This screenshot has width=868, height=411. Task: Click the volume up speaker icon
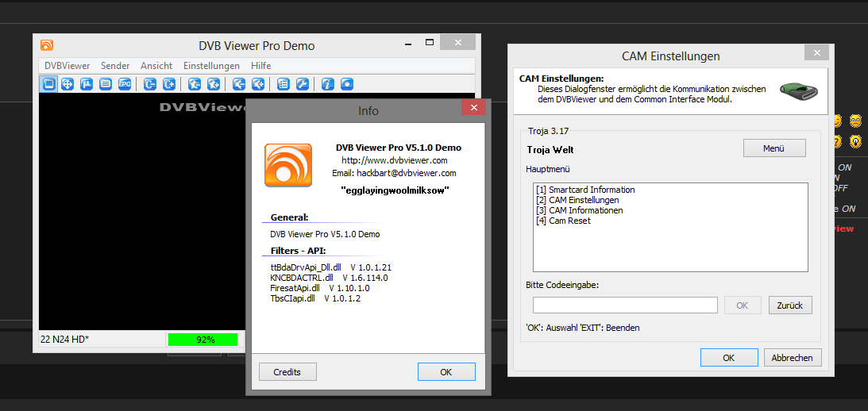(x=258, y=84)
